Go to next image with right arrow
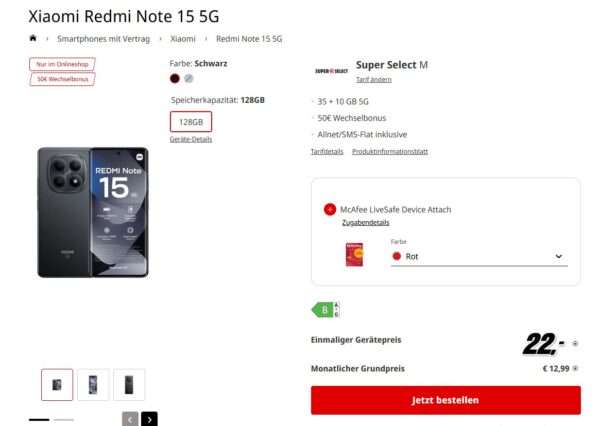 pos(149,419)
